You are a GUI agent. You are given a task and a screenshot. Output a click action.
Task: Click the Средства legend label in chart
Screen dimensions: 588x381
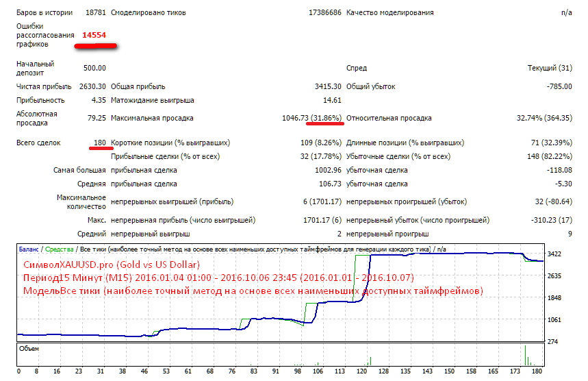click(x=60, y=249)
